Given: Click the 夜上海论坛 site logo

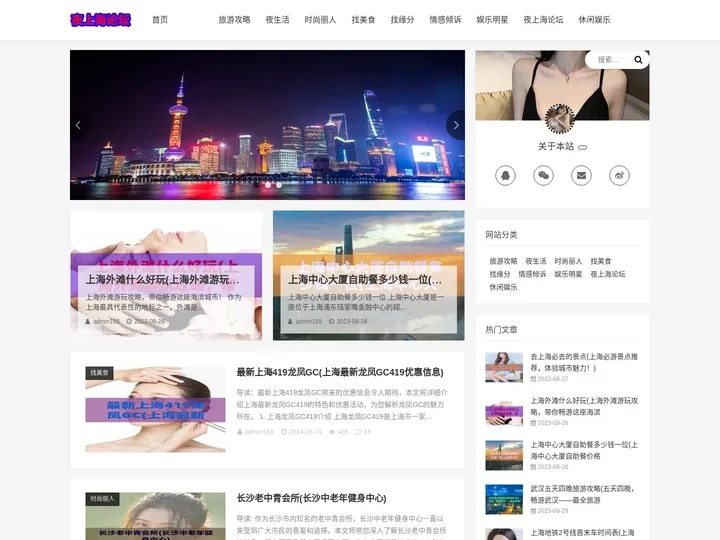Looking at the screenshot, I should [101, 20].
